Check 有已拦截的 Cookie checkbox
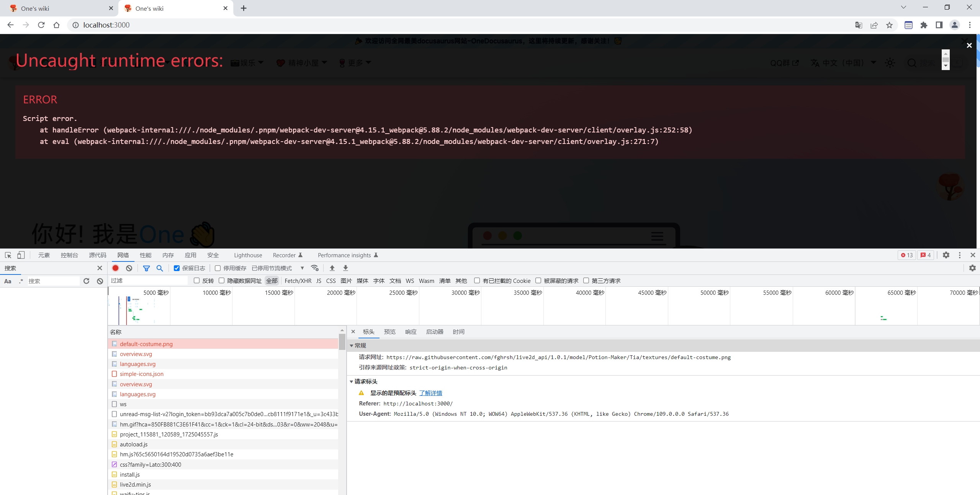The height and width of the screenshot is (495, 980). coord(477,281)
